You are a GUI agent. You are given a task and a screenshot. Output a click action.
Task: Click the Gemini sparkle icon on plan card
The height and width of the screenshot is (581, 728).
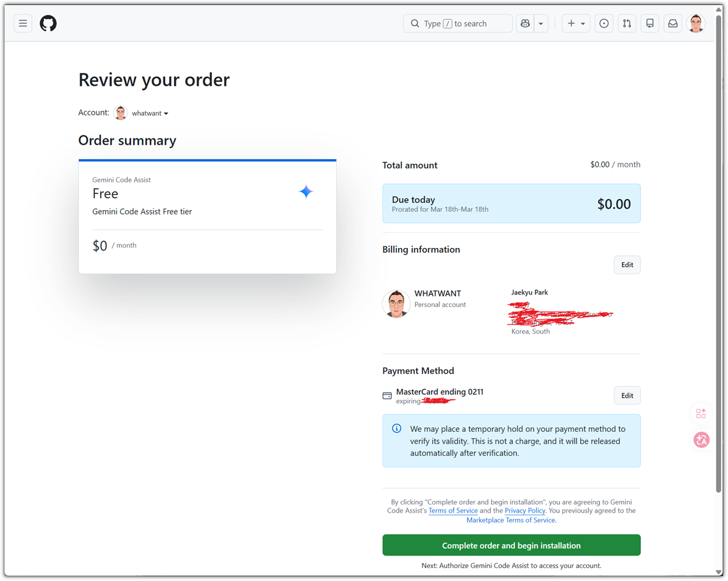click(x=306, y=191)
